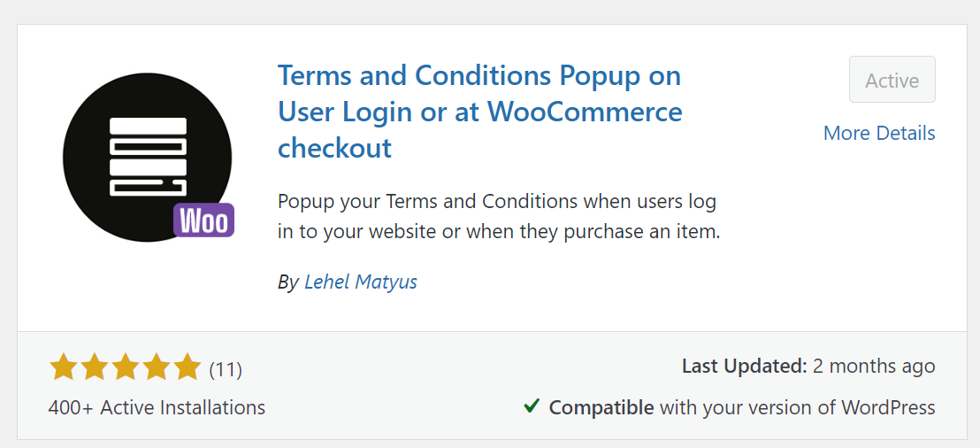Open the More Details link
Viewport: 980px width, 448px height.
pyautogui.click(x=879, y=133)
